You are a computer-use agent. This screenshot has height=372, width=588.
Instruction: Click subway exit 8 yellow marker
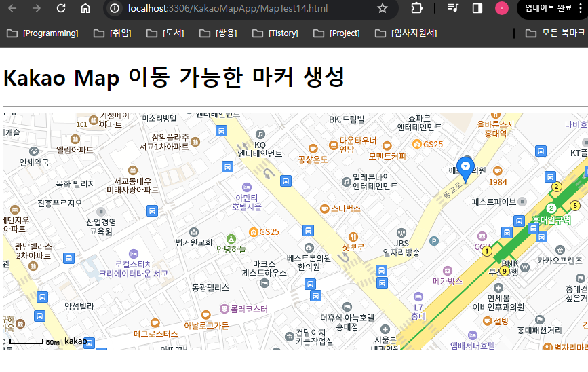575,205
